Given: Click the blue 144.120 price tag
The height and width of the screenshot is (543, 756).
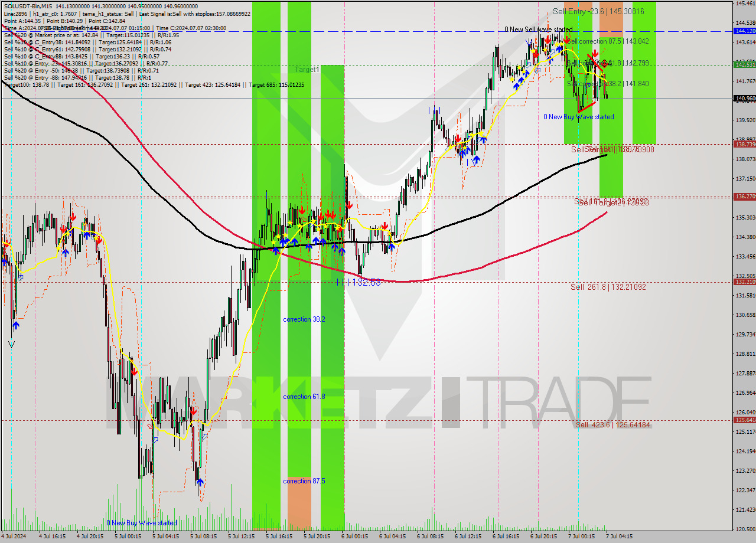Looking at the screenshot, I should 744,31.
